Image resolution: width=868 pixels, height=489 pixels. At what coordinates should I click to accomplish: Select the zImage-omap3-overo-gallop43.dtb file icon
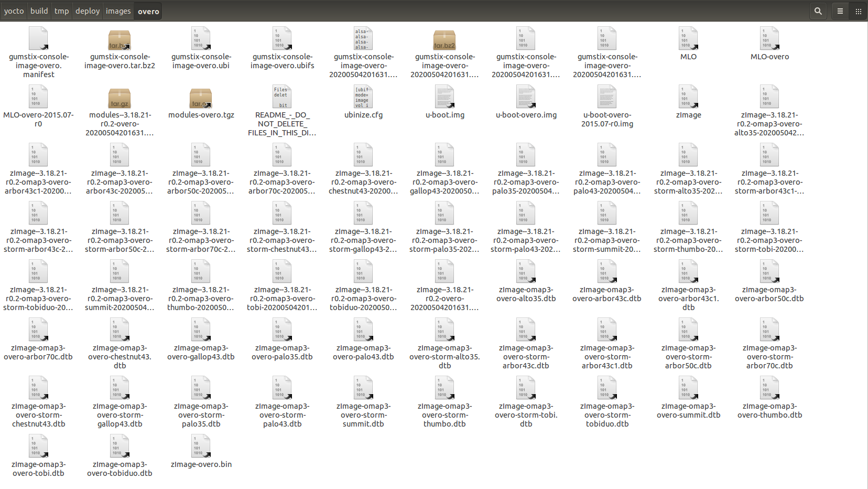point(201,330)
